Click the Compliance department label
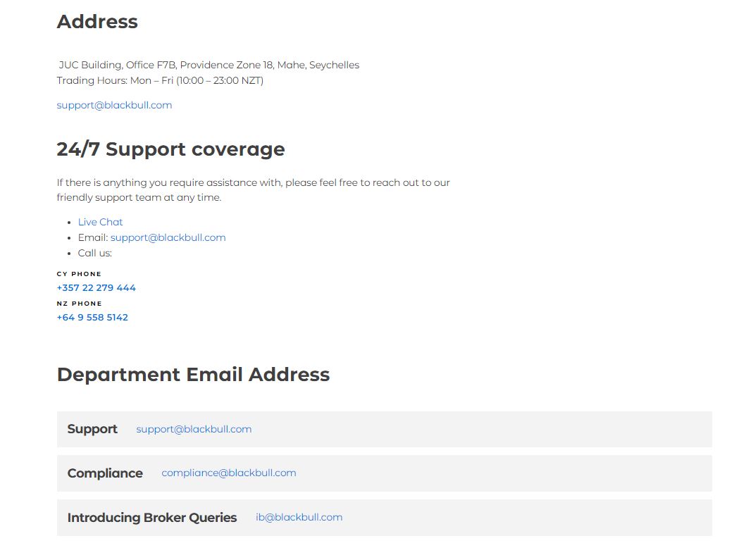This screenshot has width=746, height=560. point(105,473)
